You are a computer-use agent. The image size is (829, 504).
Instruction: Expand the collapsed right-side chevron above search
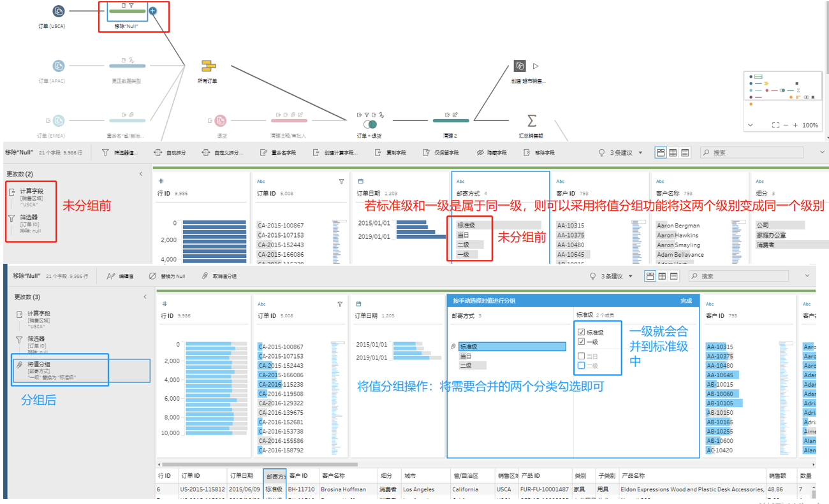point(821,152)
